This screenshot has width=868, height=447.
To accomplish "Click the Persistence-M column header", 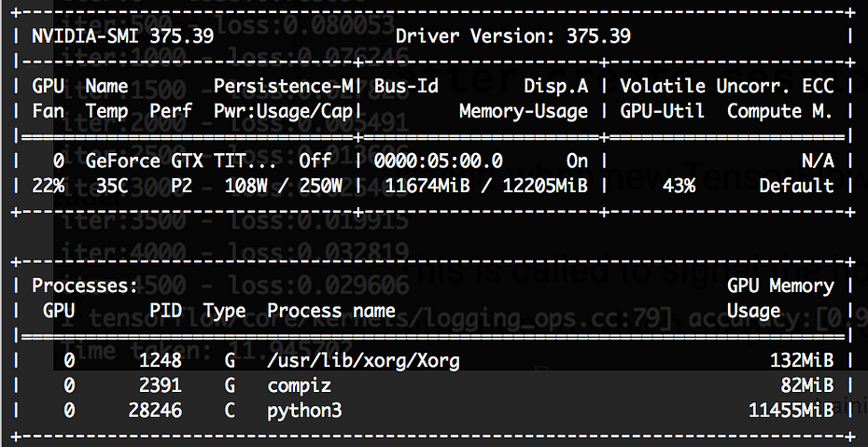I will (x=283, y=86).
